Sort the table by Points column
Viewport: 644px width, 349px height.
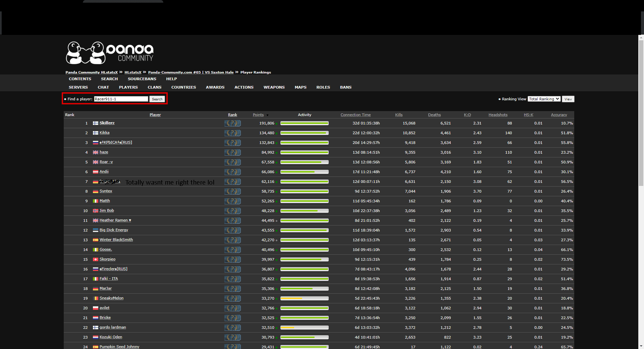tap(258, 115)
